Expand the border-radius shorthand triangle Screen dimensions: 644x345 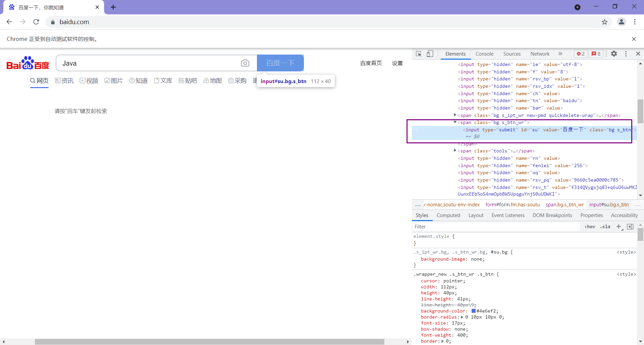click(x=462, y=317)
